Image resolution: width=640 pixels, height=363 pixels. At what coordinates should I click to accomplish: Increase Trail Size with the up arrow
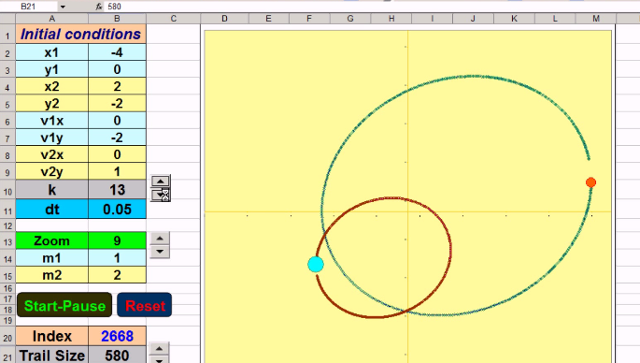tap(159, 349)
